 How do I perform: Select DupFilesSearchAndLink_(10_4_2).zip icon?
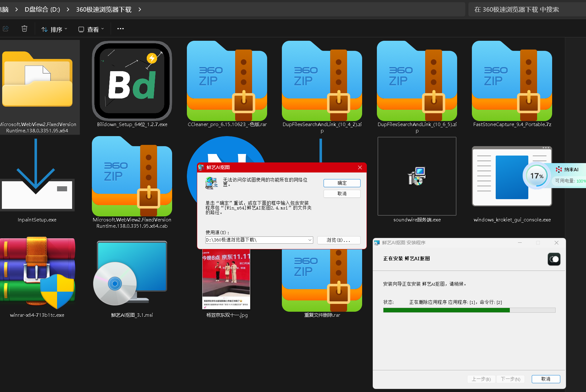click(x=322, y=81)
